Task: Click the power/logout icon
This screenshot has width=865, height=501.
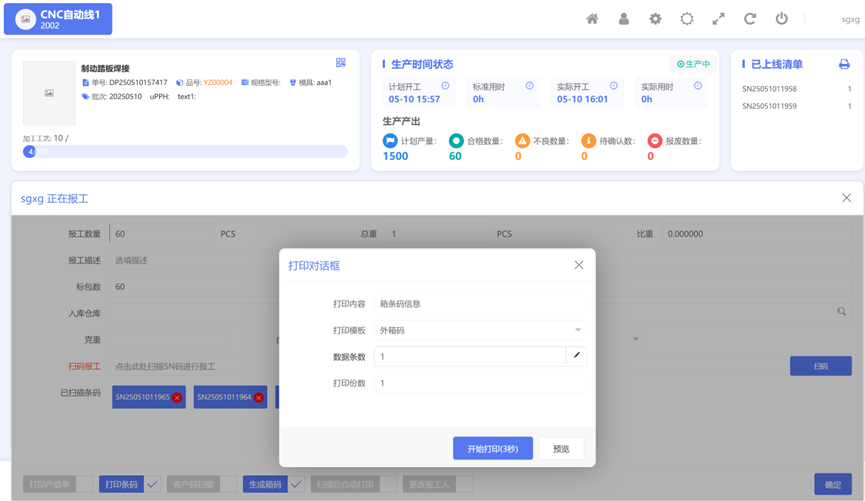Action: pos(782,19)
